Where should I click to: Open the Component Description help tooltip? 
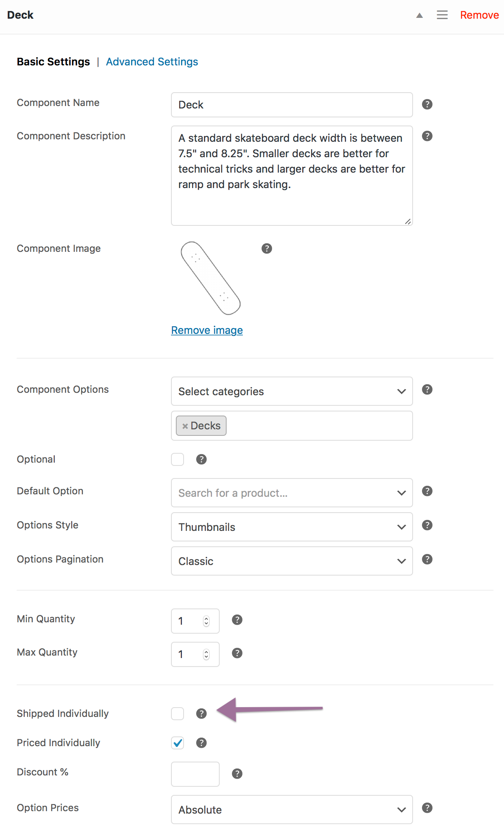pos(427,136)
